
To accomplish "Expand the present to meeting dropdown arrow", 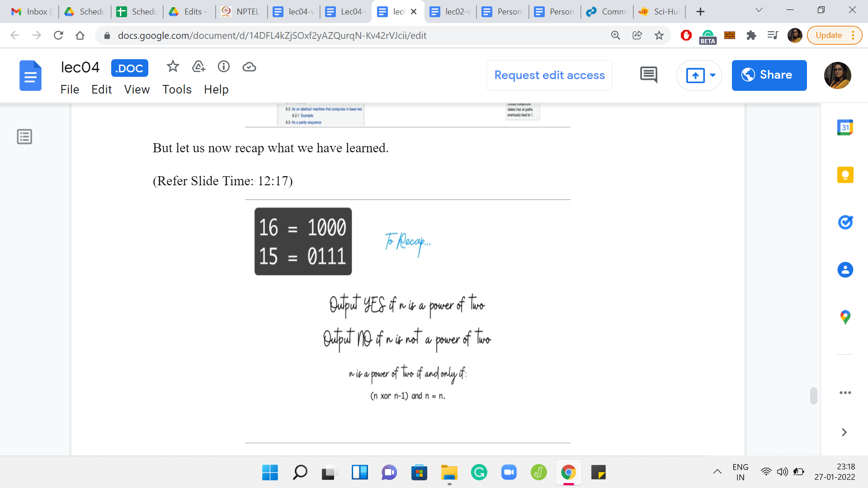I will tap(713, 75).
